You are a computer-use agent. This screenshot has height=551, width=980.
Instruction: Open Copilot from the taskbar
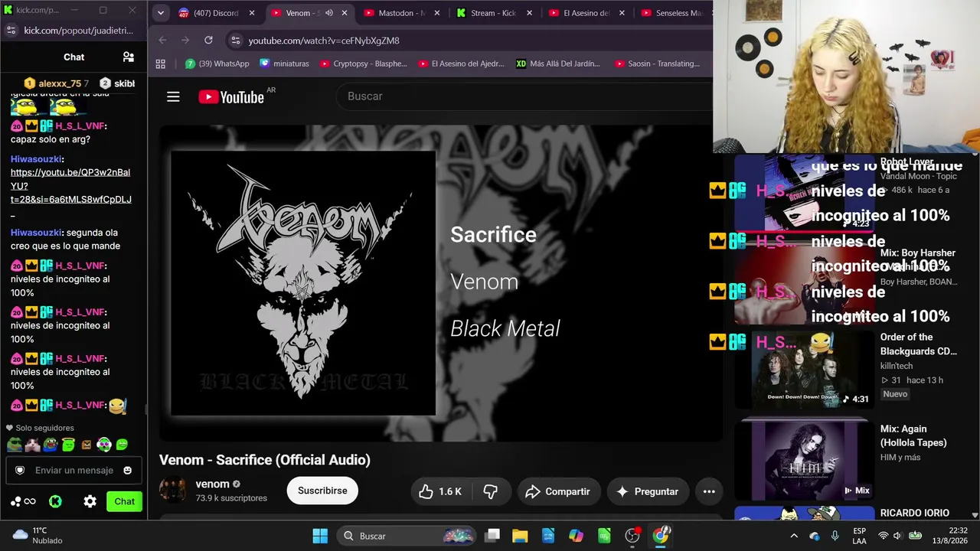(x=576, y=536)
